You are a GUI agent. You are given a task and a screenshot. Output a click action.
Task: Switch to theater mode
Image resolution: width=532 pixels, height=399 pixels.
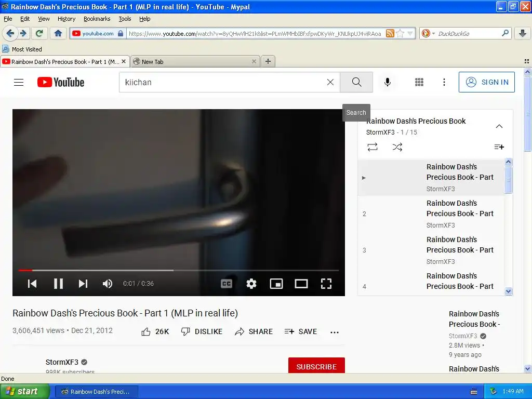coord(301,283)
